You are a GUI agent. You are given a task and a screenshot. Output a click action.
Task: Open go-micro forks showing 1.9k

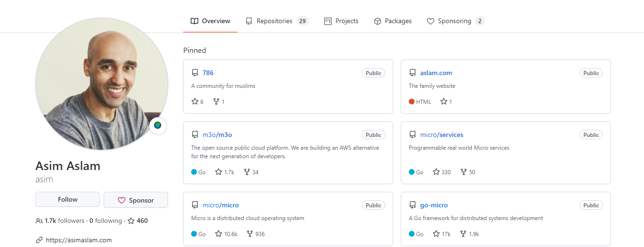tap(469, 234)
